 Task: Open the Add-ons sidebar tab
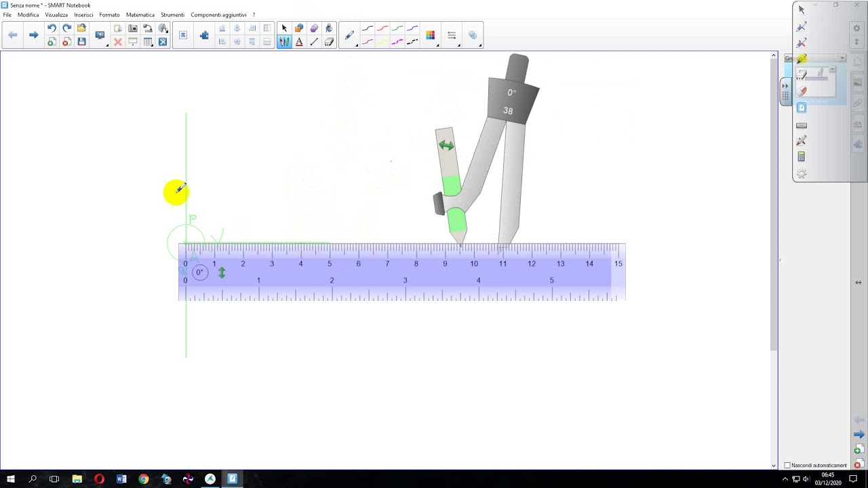pyautogui.click(x=858, y=144)
